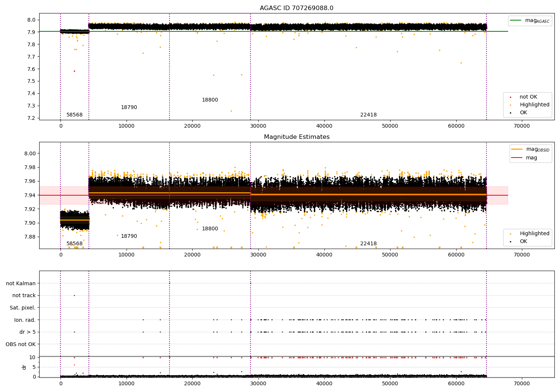
Task: Click the lowest orange outlier near magnitude 7.25
Action: [231, 111]
